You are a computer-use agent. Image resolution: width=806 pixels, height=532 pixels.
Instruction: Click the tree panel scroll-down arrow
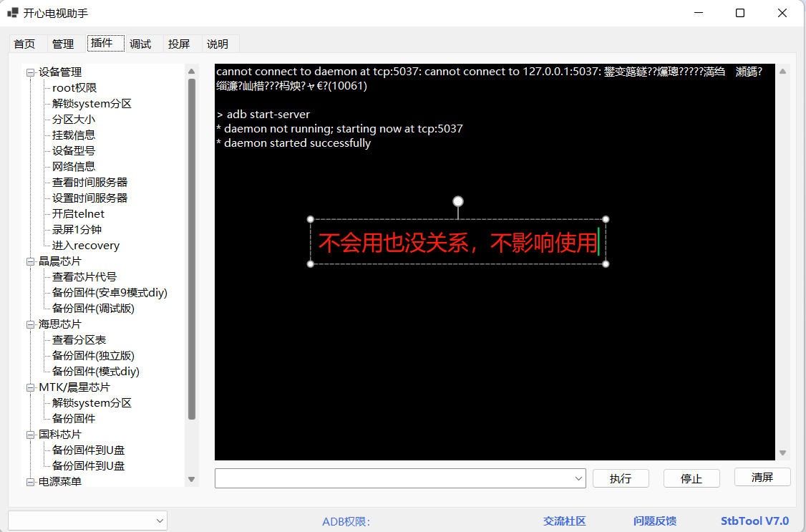[x=191, y=479]
